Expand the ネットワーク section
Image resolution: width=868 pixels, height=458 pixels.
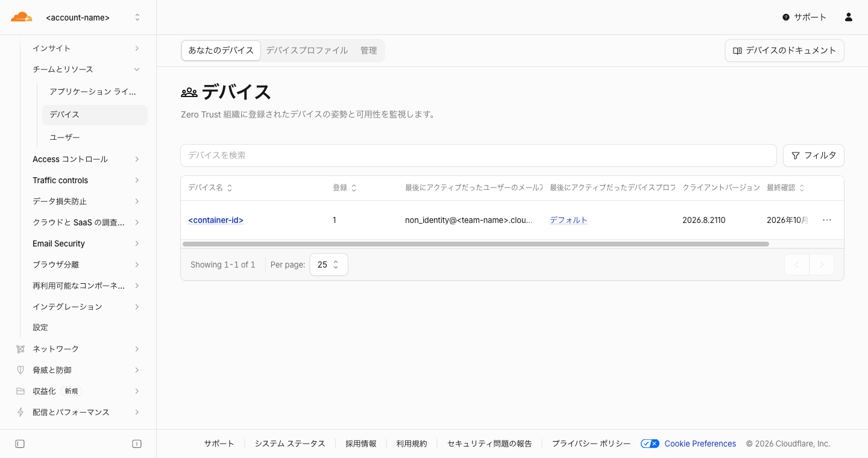pos(78,349)
